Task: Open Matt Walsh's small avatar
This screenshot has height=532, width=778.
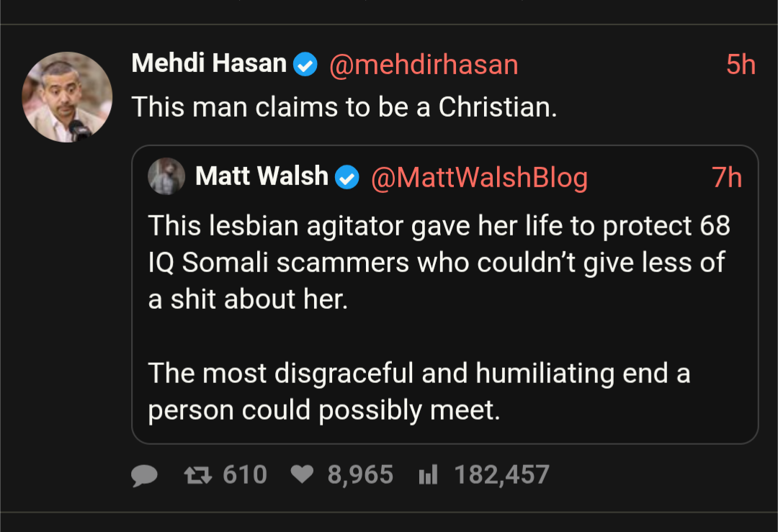Action: 166,176
